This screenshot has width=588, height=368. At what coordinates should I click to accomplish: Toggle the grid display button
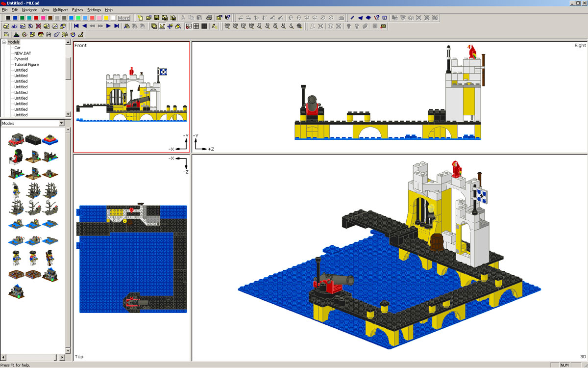click(x=196, y=26)
